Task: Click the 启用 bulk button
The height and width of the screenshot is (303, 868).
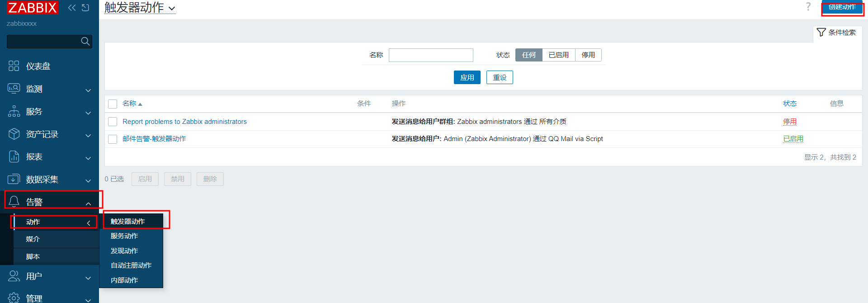Action: (145, 179)
